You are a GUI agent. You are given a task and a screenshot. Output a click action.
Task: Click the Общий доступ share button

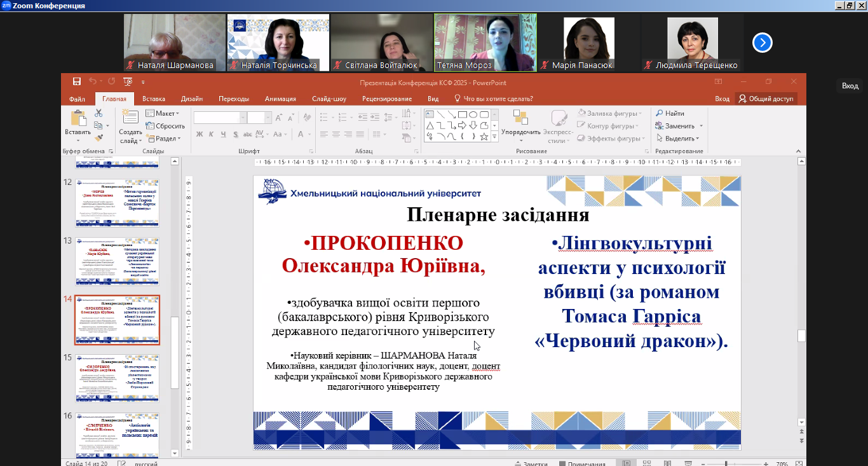pyautogui.click(x=766, y=99)
